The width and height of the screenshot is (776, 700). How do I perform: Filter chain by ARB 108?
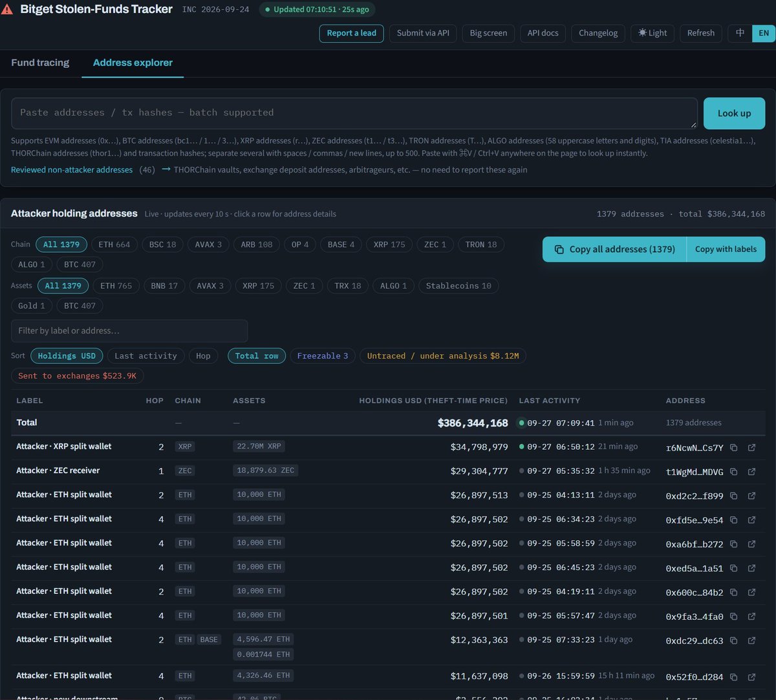click(x=257, y=244)
